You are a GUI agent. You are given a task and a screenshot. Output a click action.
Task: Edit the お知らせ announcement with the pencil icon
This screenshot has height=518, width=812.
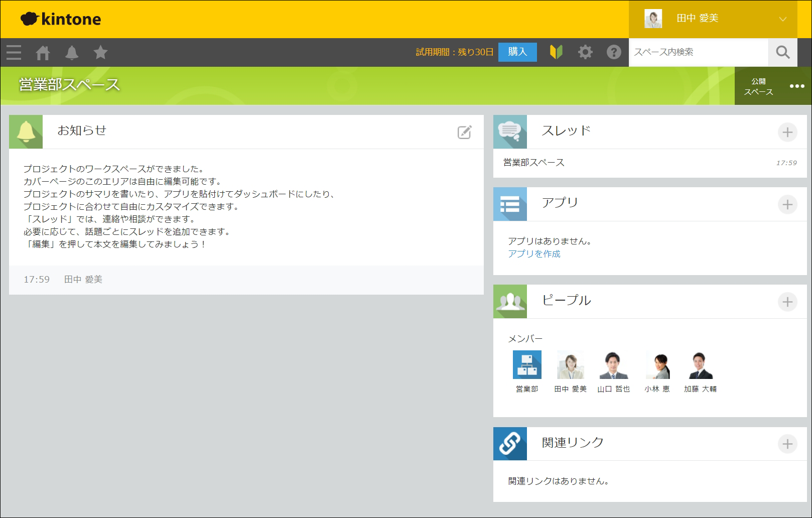pyautogui.click(x=464, y=132)
